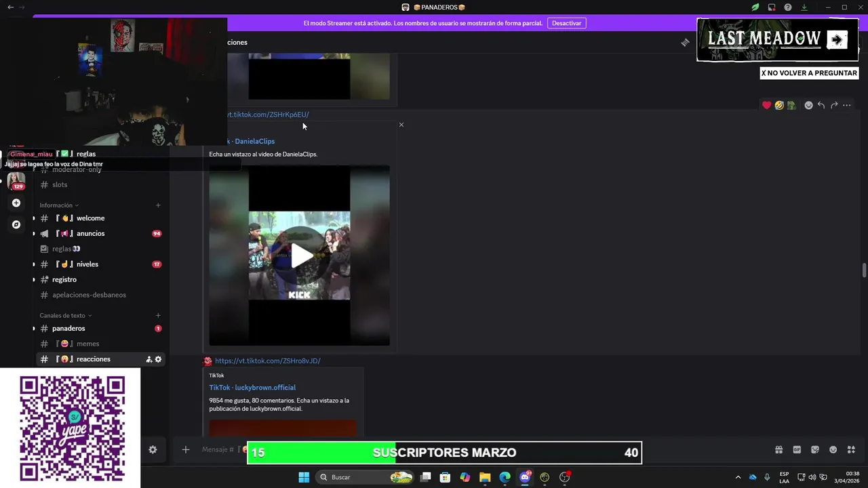Close the DanielaClips TikTok embed

point(401,125)
